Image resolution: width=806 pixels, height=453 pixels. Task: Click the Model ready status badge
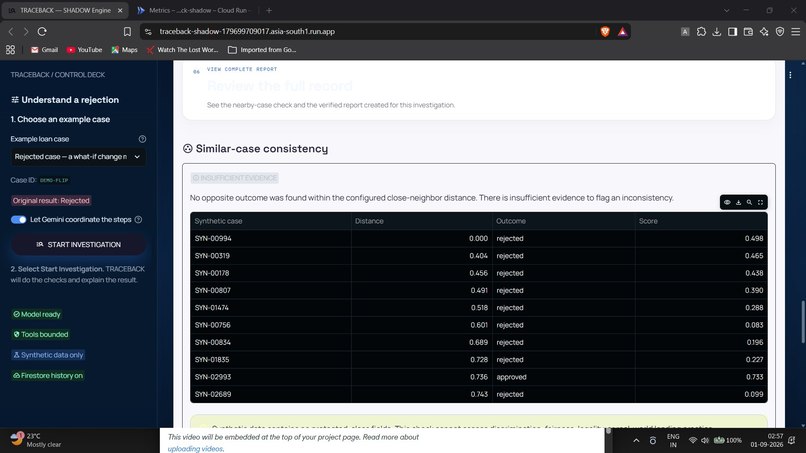(37, 314)
